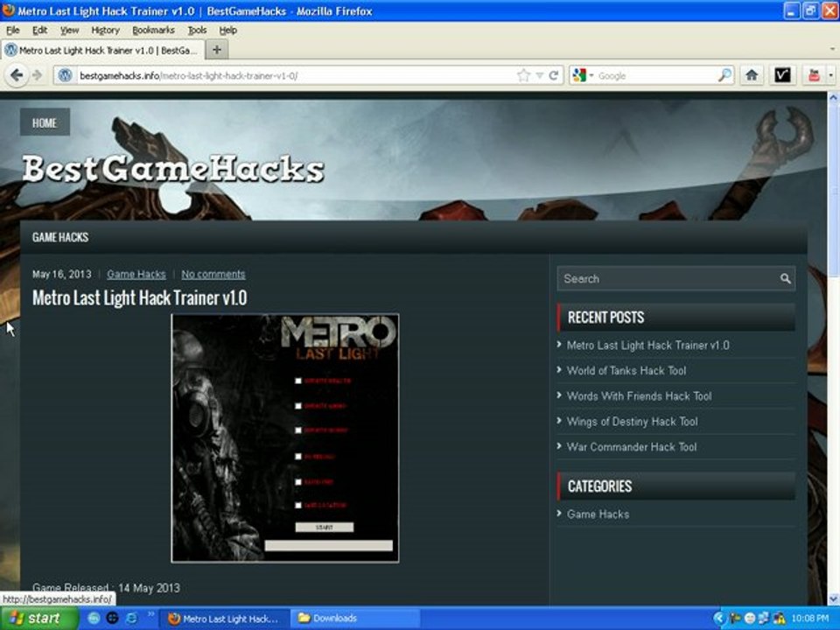Click the Firefox Home button

coord(752,75)
